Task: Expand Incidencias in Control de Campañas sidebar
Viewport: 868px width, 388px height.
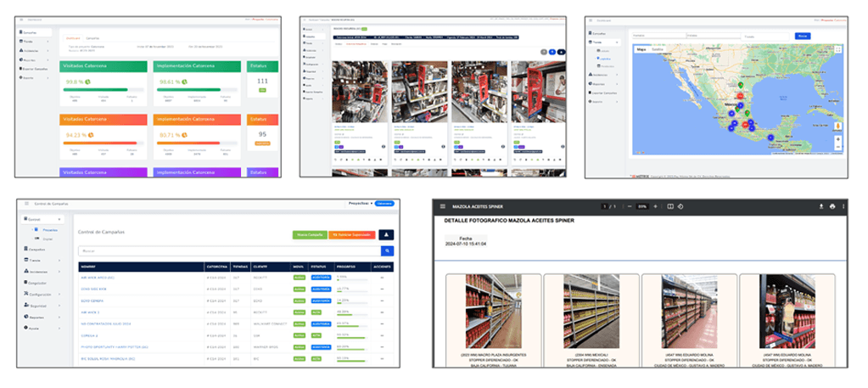Action: pyautogui.click(x=42, y=272)
